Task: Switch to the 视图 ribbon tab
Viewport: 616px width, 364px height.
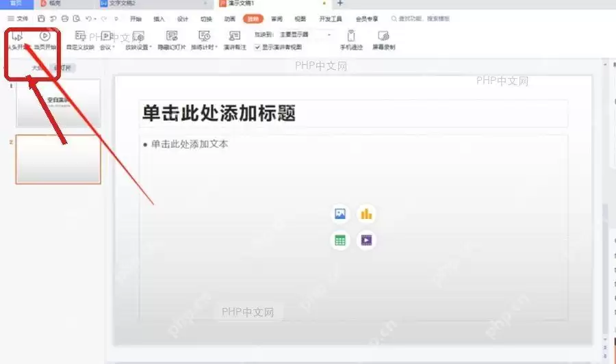Action: (x=300, y=19)
